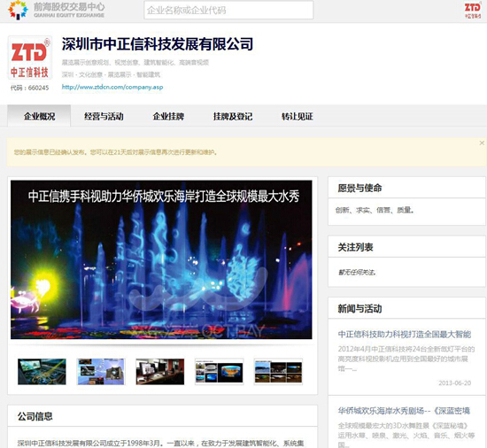Click the 关注列表 section heading
Image resolution: width=487 pixels, height=448 pixels.
355,247
